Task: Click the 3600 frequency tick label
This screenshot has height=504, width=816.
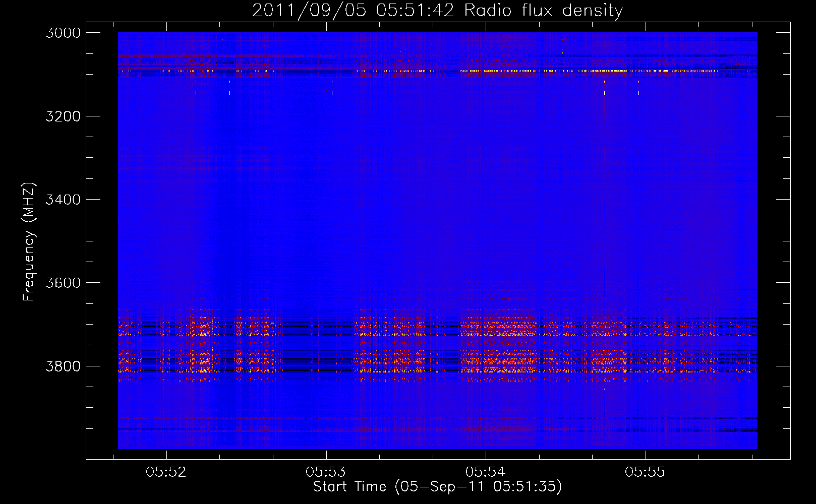Action: [x=63, y=283]
